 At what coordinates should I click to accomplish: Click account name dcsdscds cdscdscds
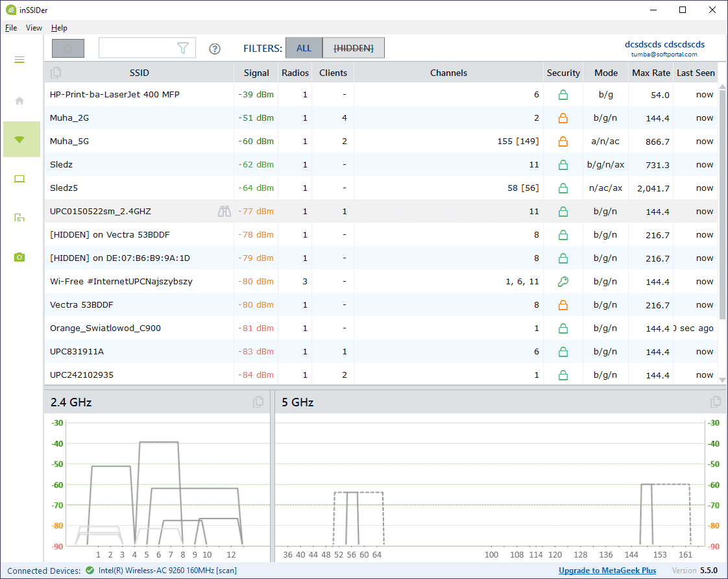pyautogui.click(x=664, y=45)
